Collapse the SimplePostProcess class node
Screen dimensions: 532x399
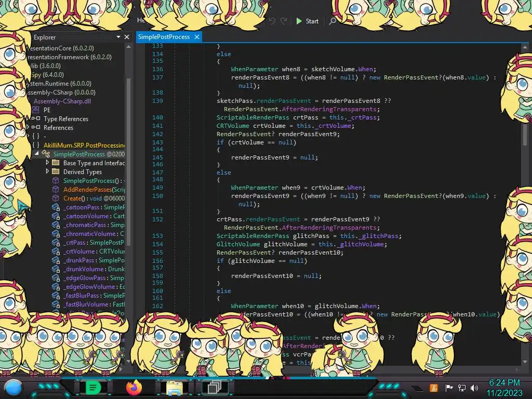point(37,153)
